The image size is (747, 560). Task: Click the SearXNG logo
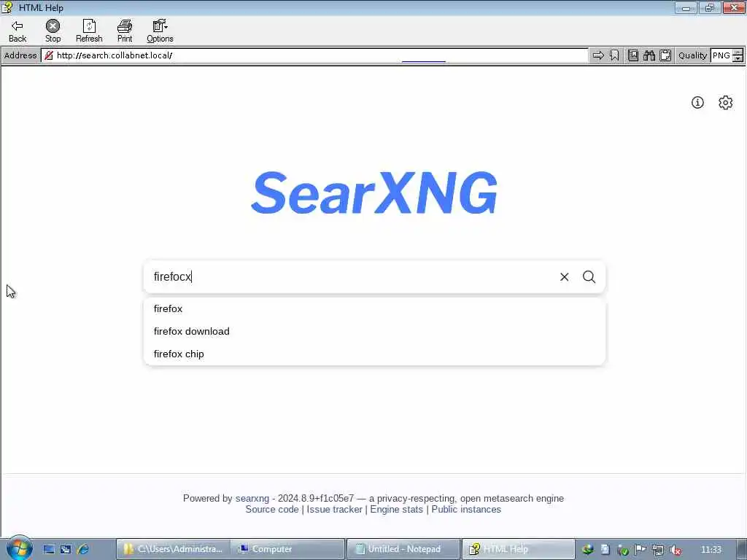[x=374, y=192]
